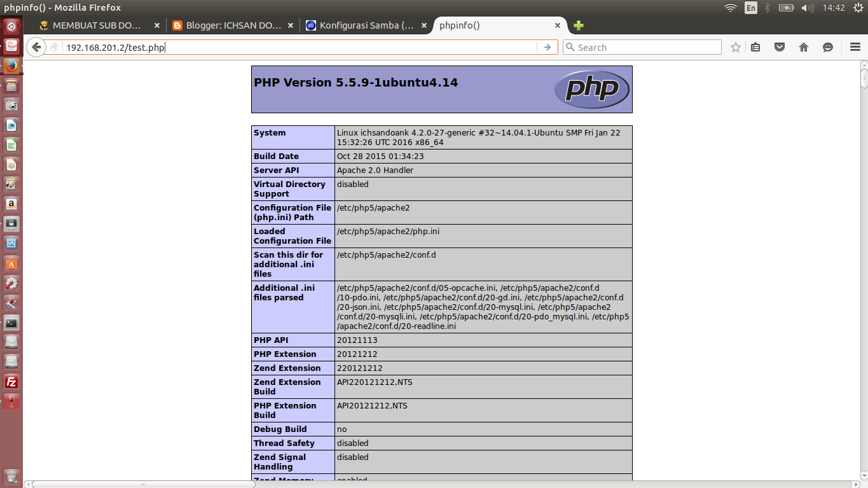Open System Settings gear and wrench icon

[11, 283]
